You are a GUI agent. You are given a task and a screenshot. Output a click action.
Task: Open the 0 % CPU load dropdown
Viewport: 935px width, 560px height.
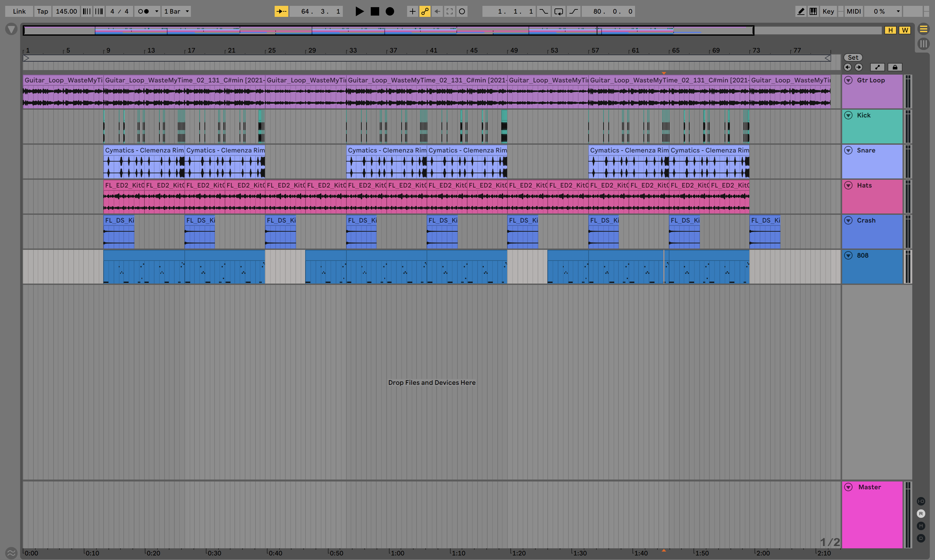pyautogui.click(x=883, y=11)
